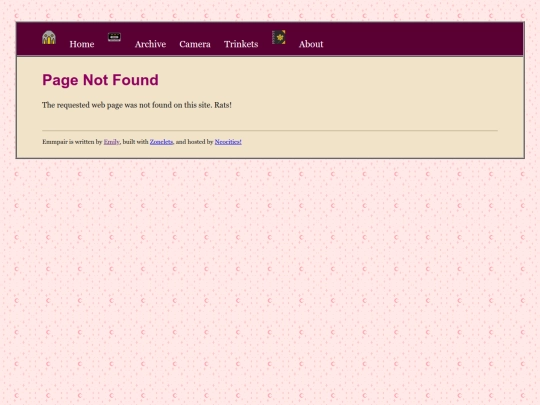This screenshot has width=540, height=405.
Task: Click the arched window icon beside Home
Action: pos(49,37)
